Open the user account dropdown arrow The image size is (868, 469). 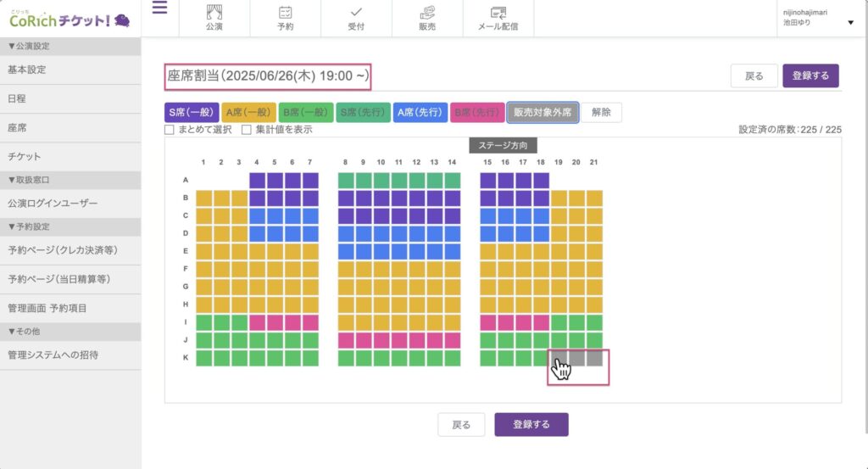850,23
